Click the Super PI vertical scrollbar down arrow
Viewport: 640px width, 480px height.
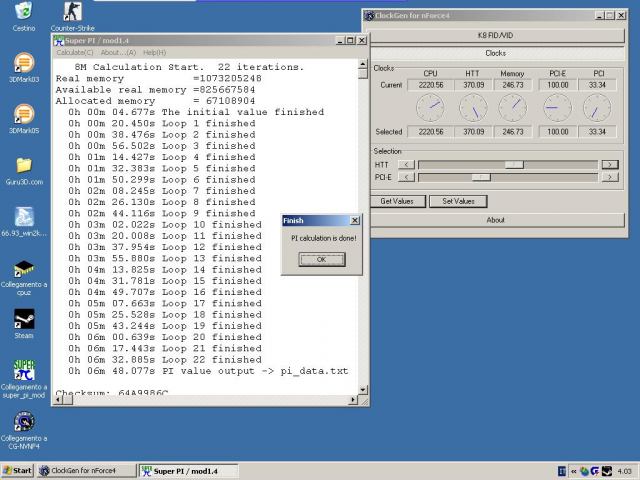click(x=363, y=390)
